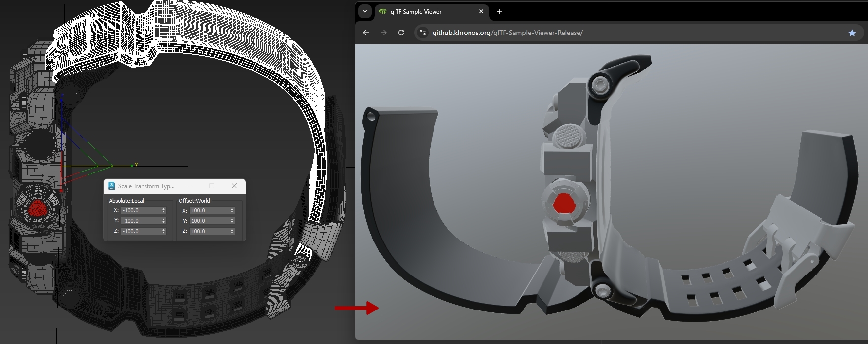Image resolution: width=868 pixels, height=344 pixels.
Task: Click the bookmark star icon
Action: (852, 33)
